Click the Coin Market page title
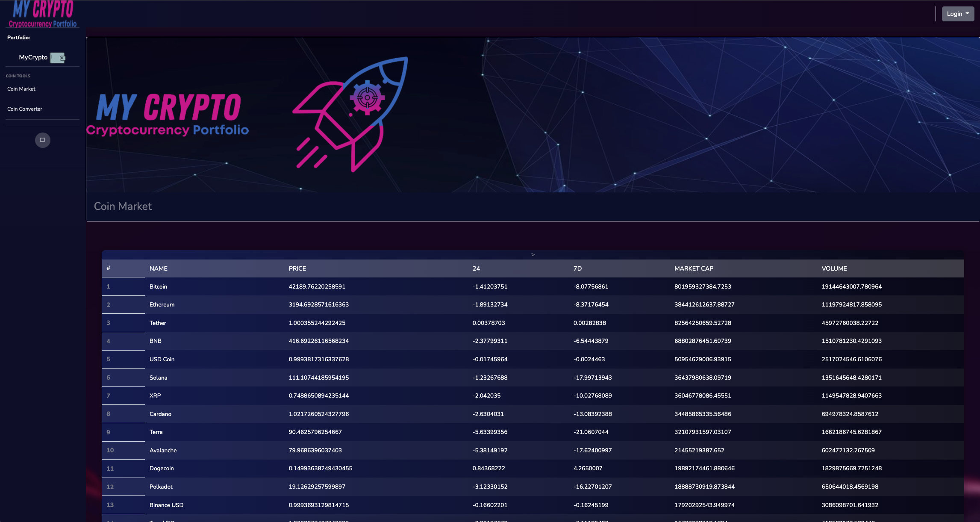Screen dimensions: 980x522 pyautogui.click(x=123, y=206)
